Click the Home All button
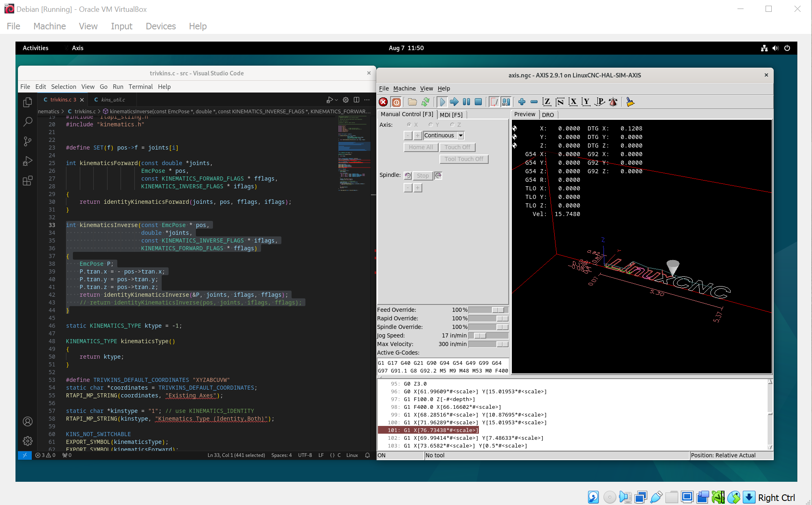The image size is (812, 505). [421, 147]
